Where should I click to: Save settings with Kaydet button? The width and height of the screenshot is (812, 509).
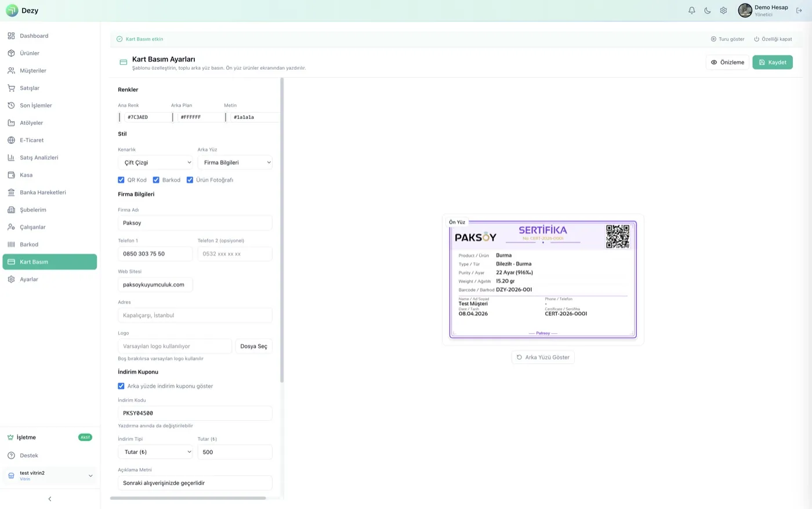point(773,62)
